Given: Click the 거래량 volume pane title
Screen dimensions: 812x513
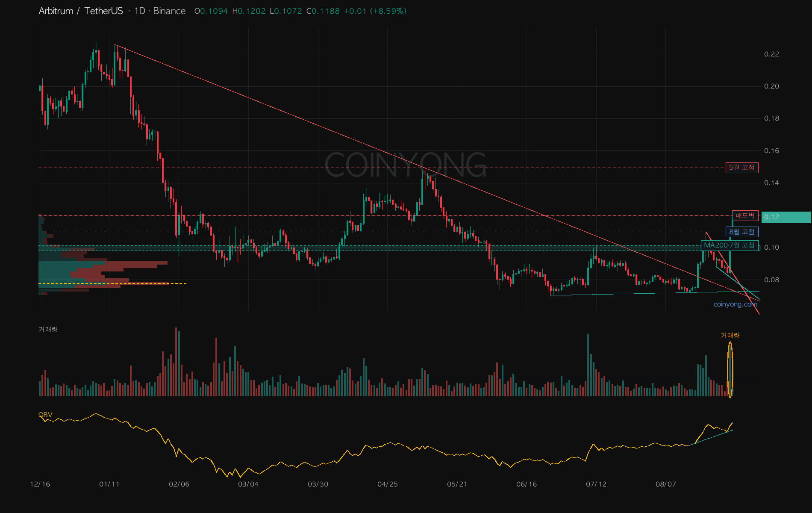Looking at the screenshot, I should click(x=48, y=329).
